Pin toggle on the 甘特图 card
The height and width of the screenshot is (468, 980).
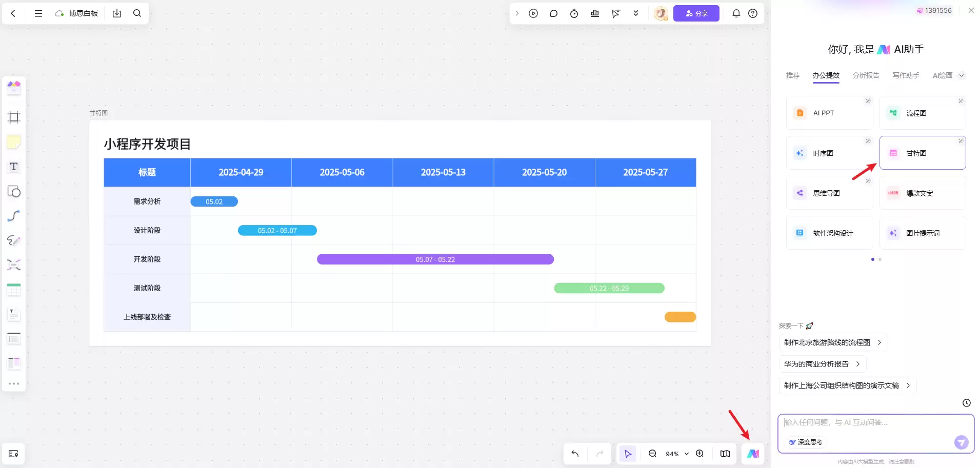pyautogui.click(x=961, y=141)
